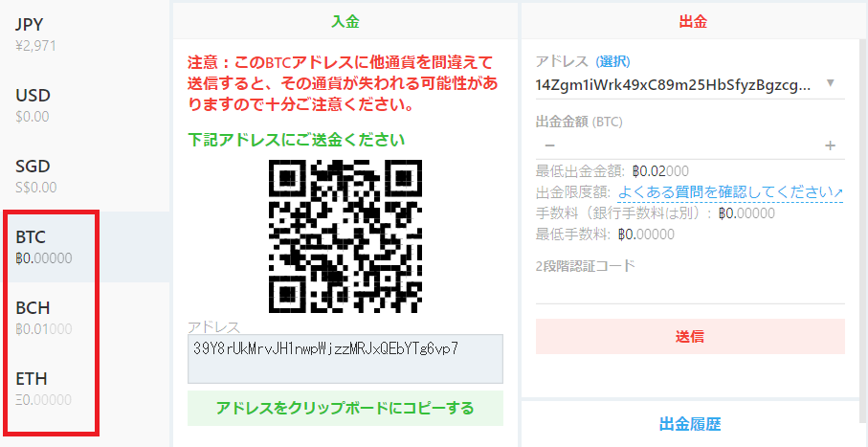Open the withdrawal address 14Zgm1i… combo box
The image size is (868, 447).
click(690, 85)
